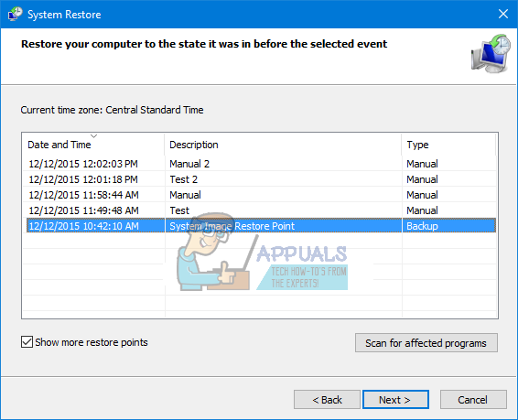Close the System Restore dialog
The width and height of the screenshot is (518, 420).
(503, 14)
